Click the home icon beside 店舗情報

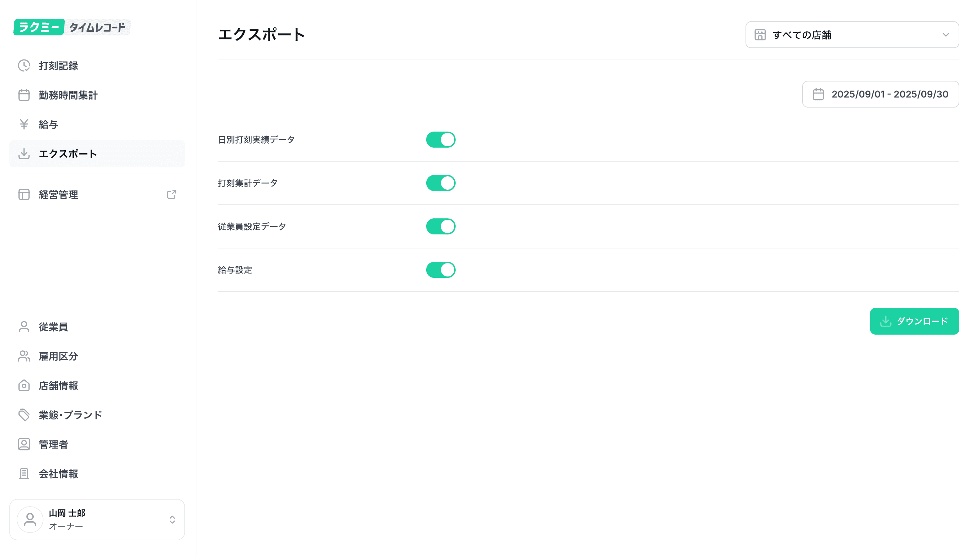pos(24,385)
